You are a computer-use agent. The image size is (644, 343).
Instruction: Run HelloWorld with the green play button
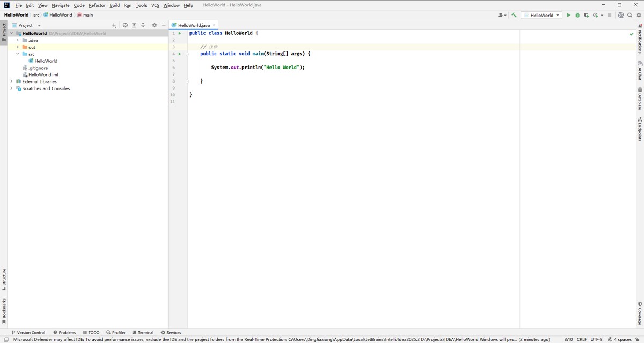[568, 15]
